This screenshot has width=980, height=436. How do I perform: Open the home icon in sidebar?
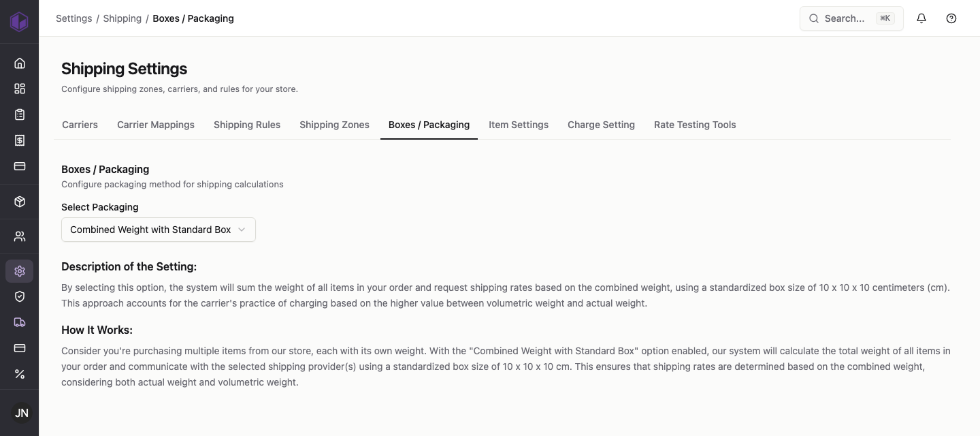[x=20, y=63]
